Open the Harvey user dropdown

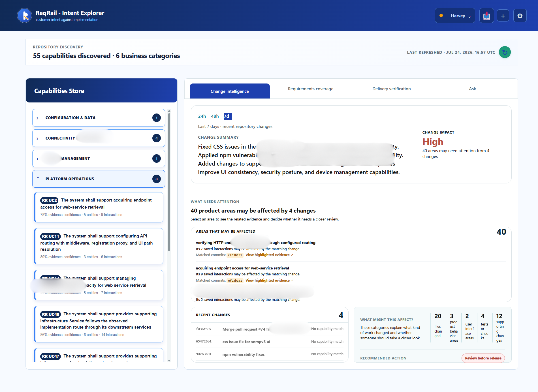tap(455, 16)
